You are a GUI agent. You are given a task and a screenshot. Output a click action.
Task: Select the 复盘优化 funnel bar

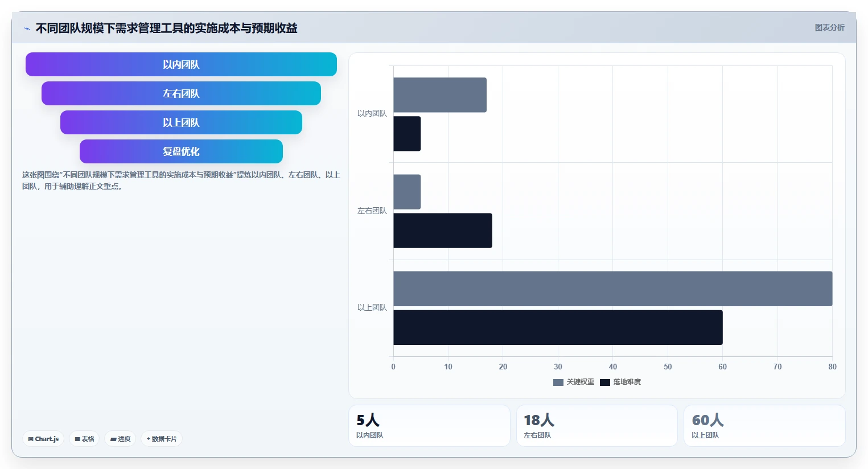tap(181, 151)
